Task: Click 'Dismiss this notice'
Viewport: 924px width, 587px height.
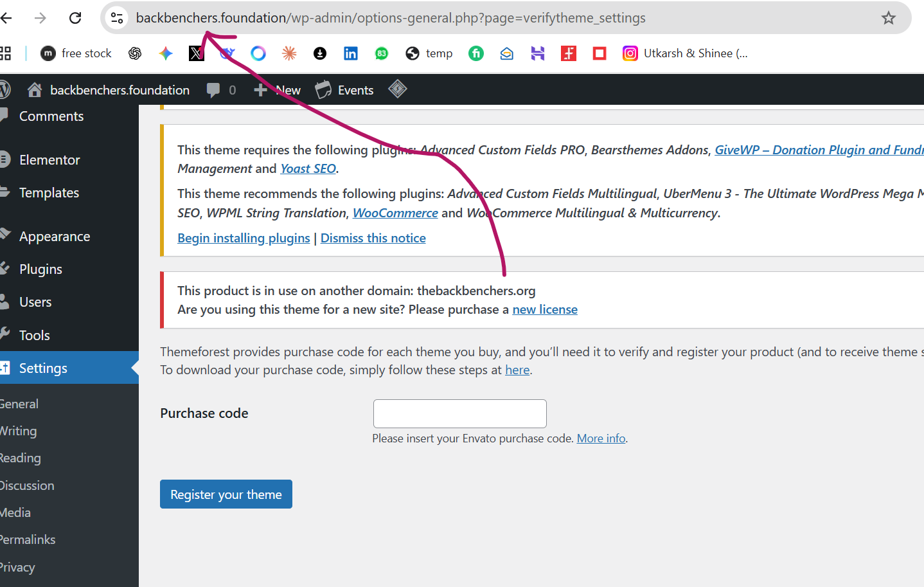Action: pyautogui.click(x=373, y=239)
